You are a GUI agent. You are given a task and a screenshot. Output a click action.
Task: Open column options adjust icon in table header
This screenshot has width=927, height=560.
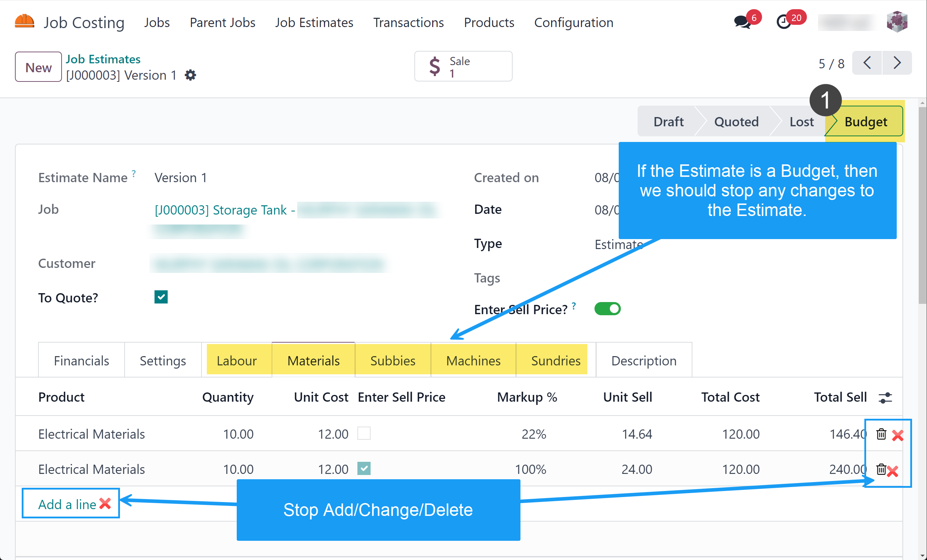[x=885, y=397]
